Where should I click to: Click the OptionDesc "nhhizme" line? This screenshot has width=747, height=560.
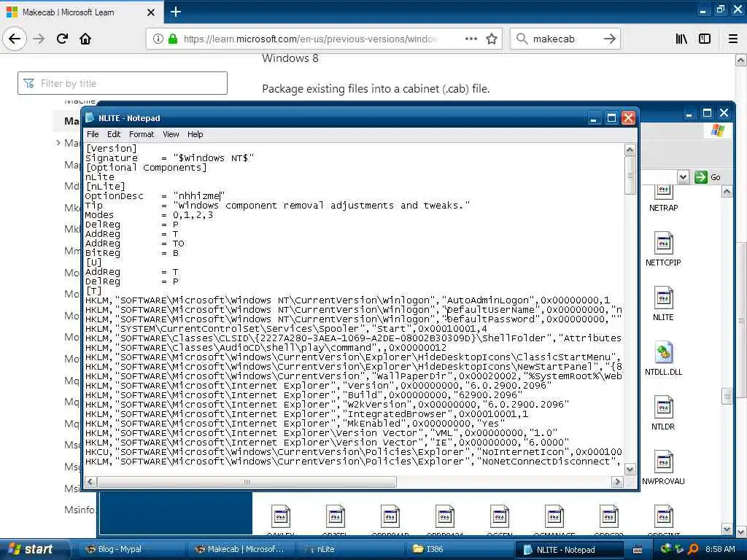point(155,195)
